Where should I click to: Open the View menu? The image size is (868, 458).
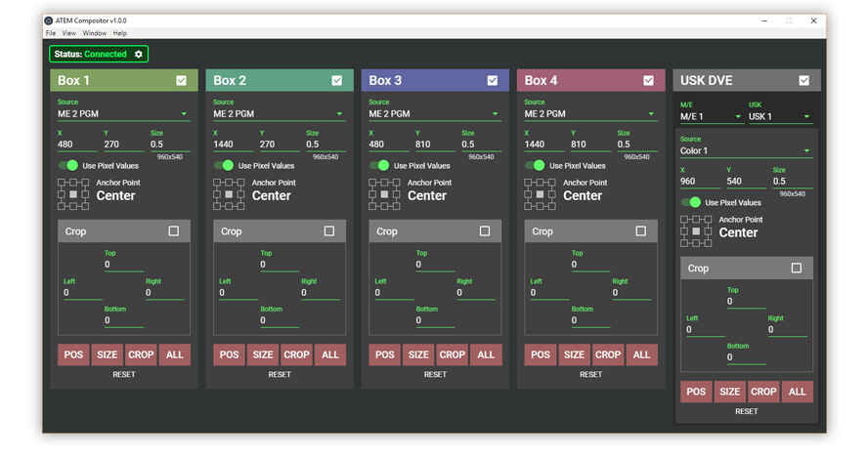(x=68, y=33)
